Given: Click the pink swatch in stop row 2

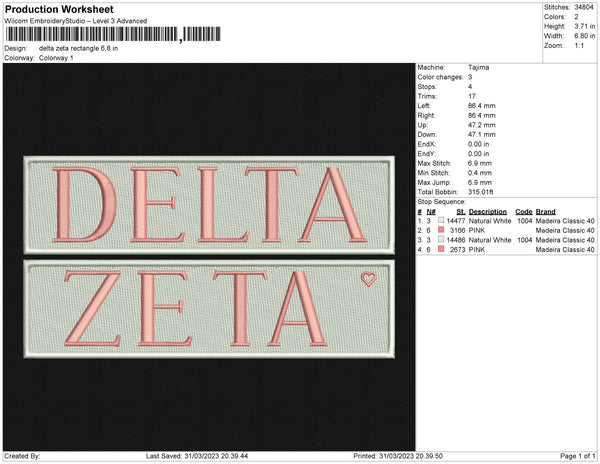Looking at the screenshot, I should [x=441, y=230].
